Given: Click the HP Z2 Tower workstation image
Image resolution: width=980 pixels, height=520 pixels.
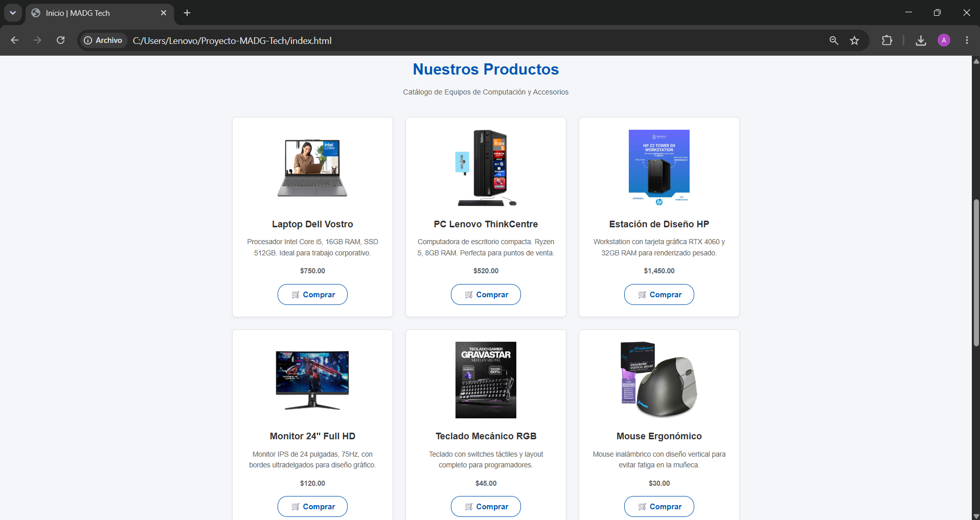Looking at the screenshot, I should click(659, 168).
